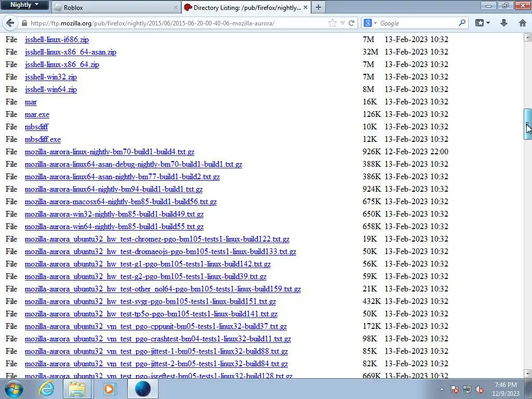This screenshot has width=532, height=399.
Task: Open the Windows Start orb
Action: (14, 389)
